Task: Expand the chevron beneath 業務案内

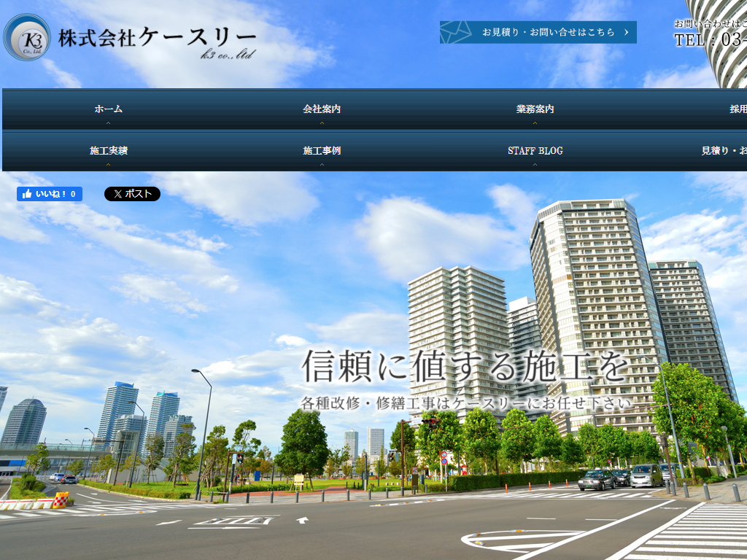Action: pyautogui.click(x=535, y=123)
